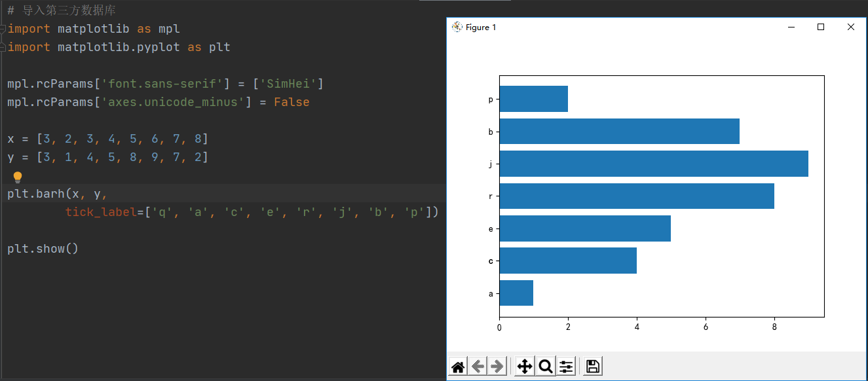The image size is (868, 381).
Task: Click the lightbulb quick-fix icon in the editor
Action: [17, 175]
